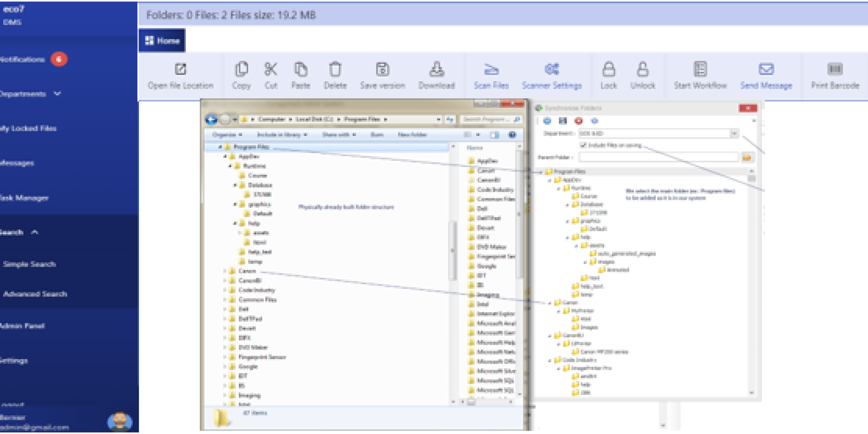Click the Scan Files icon
This screenshot has height=434, width=868.
(491, 69)
